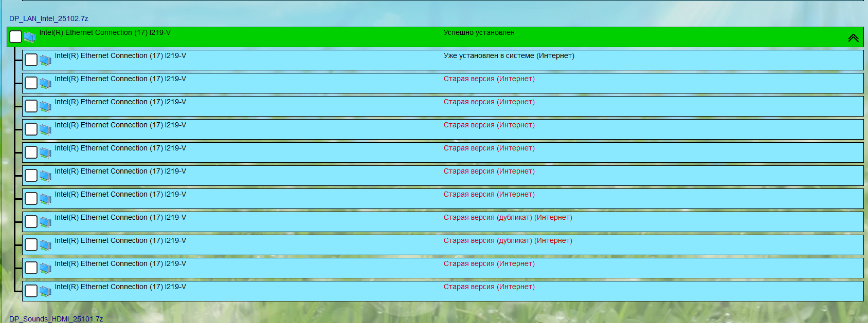Click the 'Успешно установлен' status text

tap(479, 33)
